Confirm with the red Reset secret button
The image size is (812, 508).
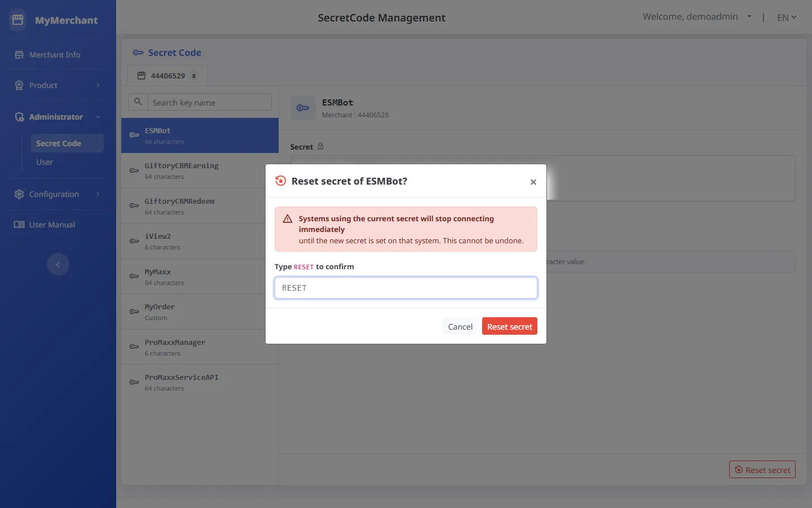pos(510,326)
